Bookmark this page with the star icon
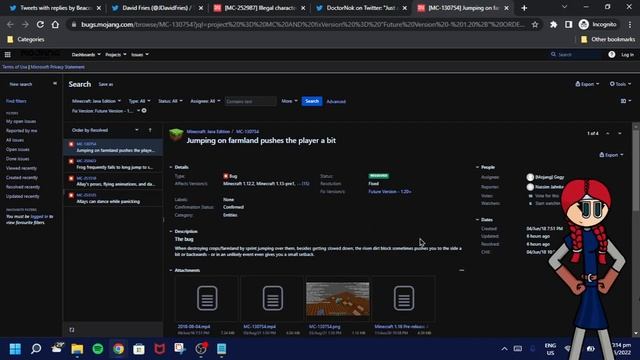The width and height of the screenshot is (640, 360). [x=535, y=24]
